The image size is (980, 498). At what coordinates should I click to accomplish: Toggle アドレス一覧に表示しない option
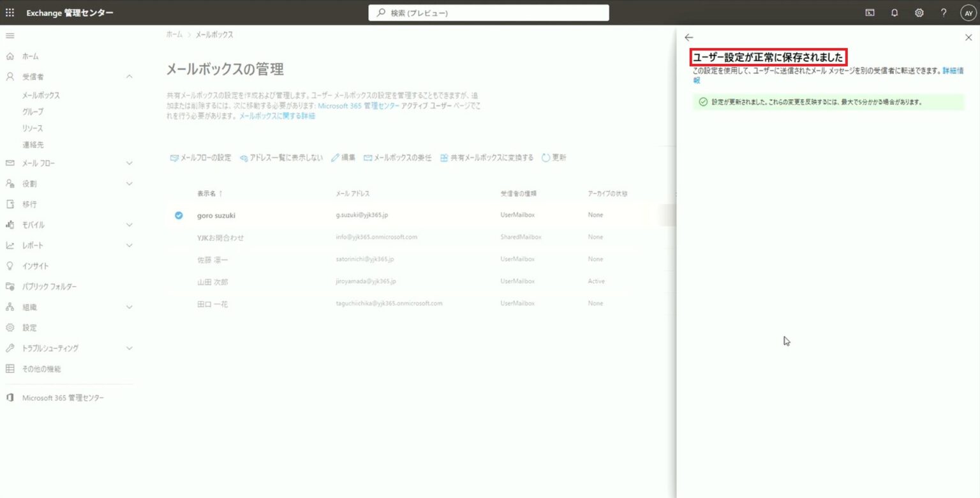point(283,157)
